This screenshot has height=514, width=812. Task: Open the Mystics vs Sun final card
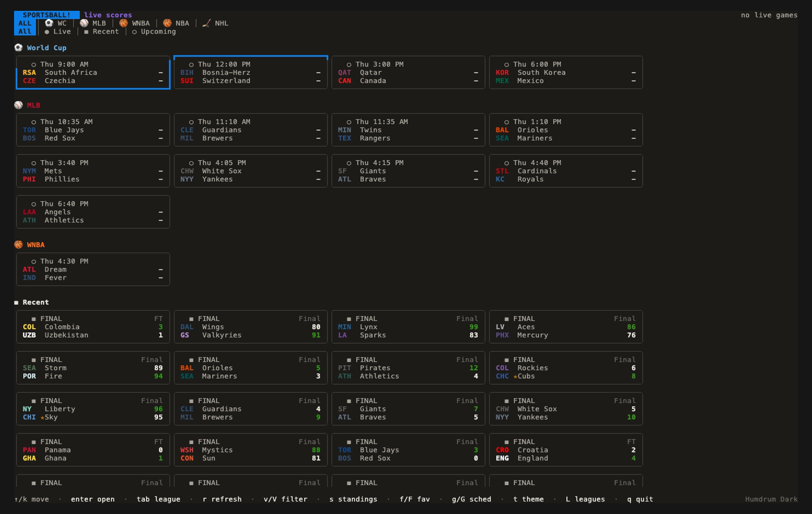point(251,450)
